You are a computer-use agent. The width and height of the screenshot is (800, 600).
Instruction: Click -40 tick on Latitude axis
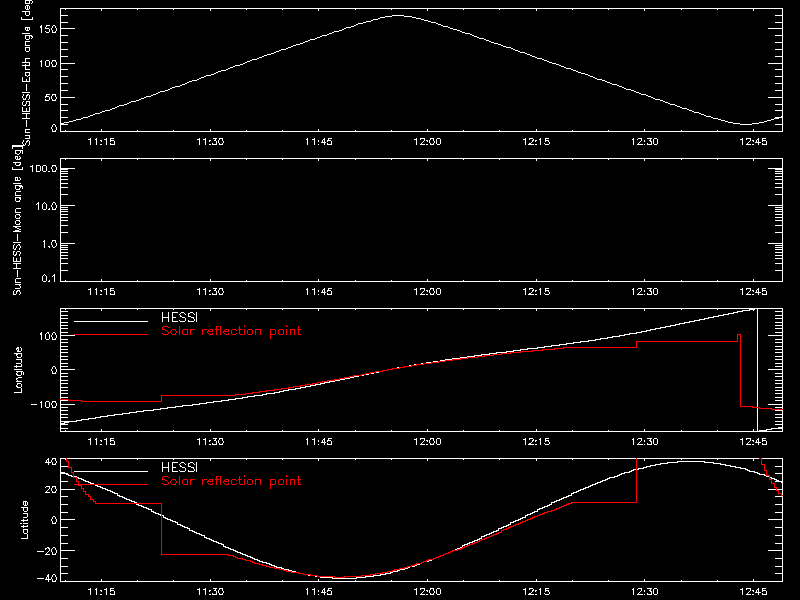click(46, 578)
